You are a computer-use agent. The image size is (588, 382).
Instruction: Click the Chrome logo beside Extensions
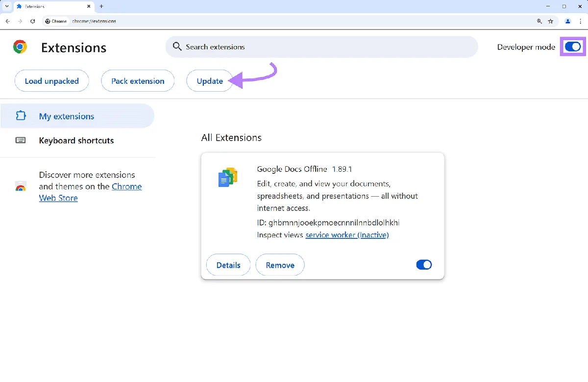(x=20, y=47)
